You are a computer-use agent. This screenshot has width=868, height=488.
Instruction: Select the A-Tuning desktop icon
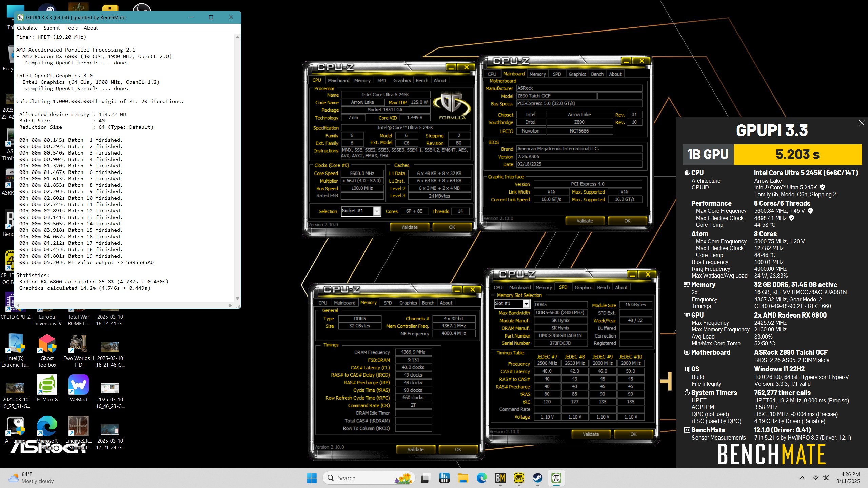pyautogui.click(x=16, y=430)
